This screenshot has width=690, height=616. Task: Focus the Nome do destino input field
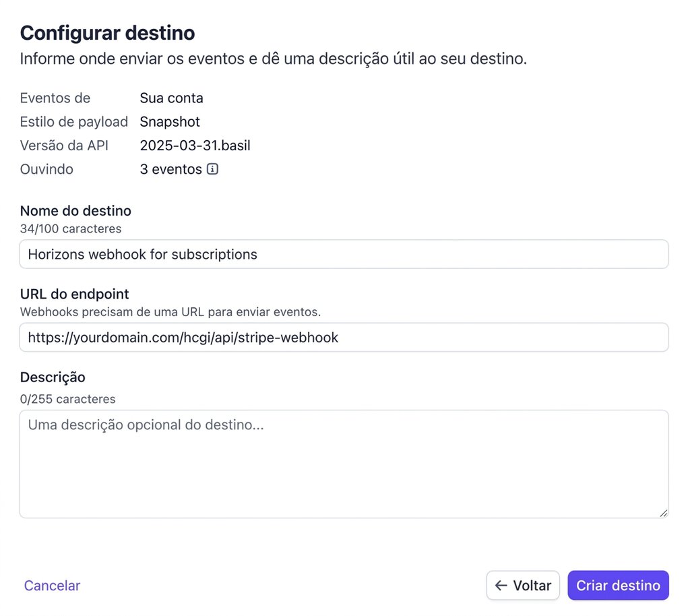[344, 254]
